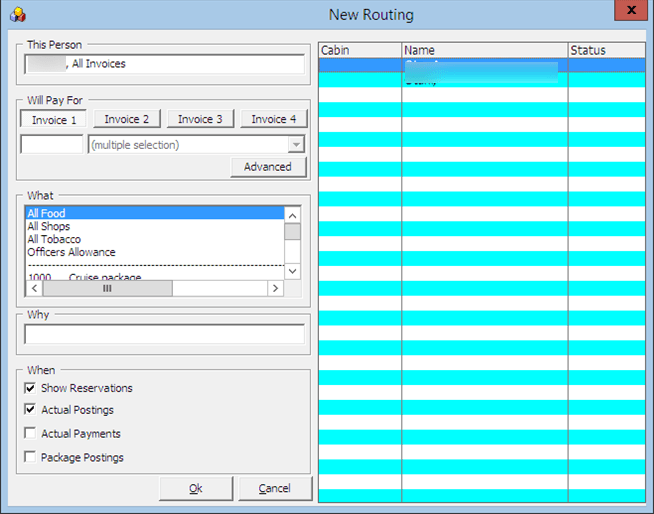654x514 pixels.
Task: Confirm with the Ok button
Action: [x=196, y=488]
